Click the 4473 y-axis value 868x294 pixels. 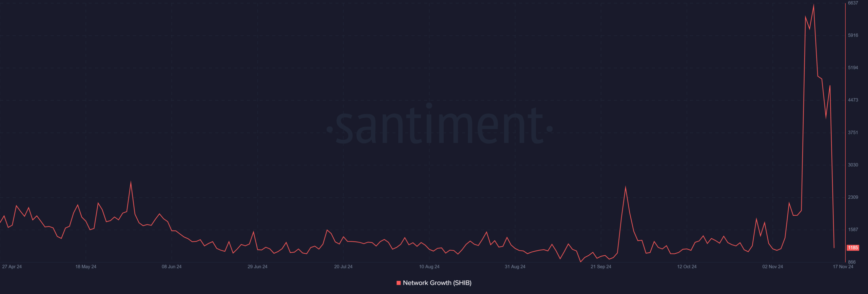[853, 100]
